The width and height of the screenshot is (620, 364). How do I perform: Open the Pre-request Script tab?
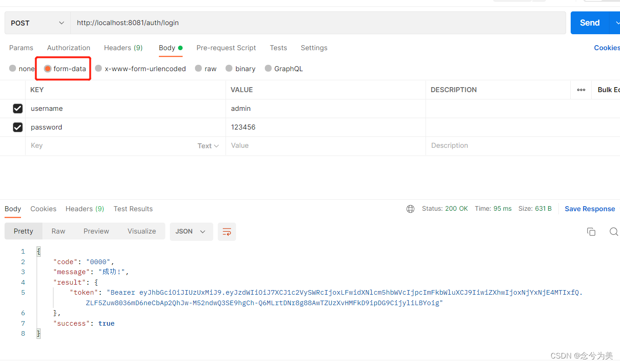click(226, 48)
